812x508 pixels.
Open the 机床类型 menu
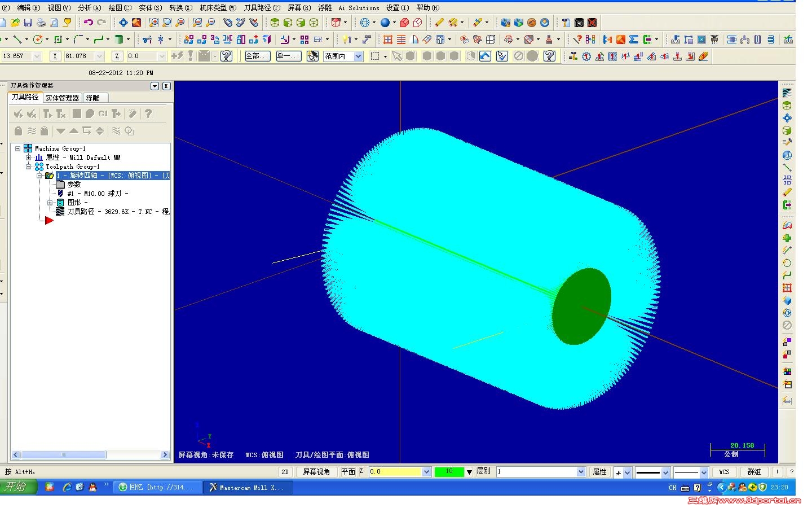coord(218,8)
